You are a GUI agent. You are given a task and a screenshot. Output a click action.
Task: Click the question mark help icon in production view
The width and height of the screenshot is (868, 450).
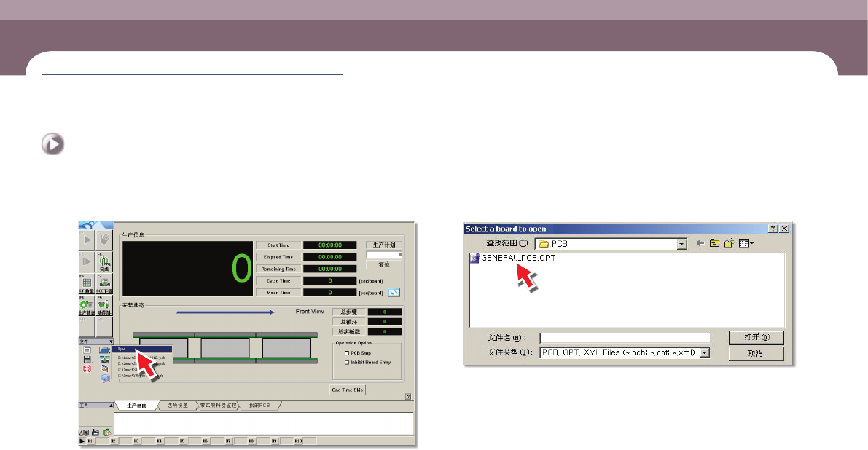[x=408, y=396]
